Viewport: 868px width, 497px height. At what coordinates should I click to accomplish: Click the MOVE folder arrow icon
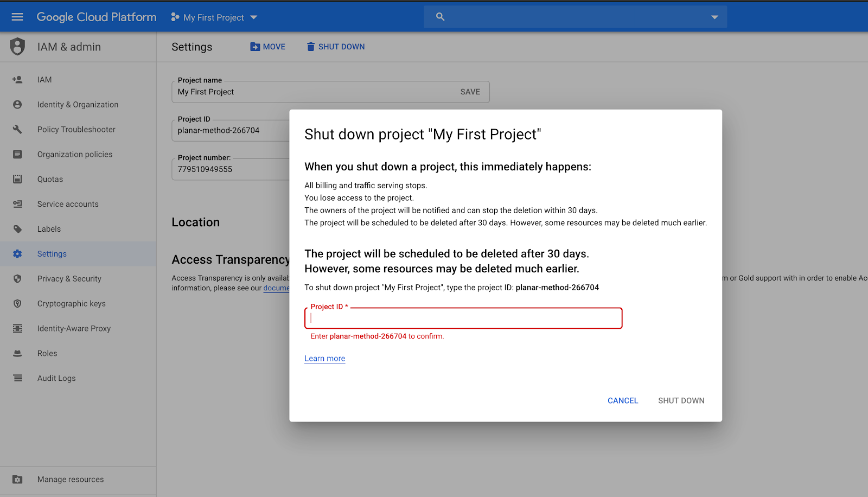pos(255,47)
